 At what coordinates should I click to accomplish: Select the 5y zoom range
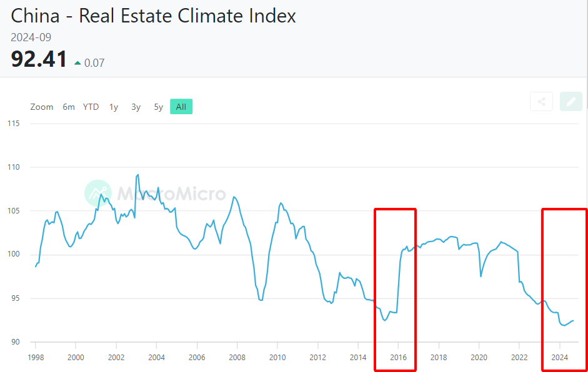click(x=158, y=107)
